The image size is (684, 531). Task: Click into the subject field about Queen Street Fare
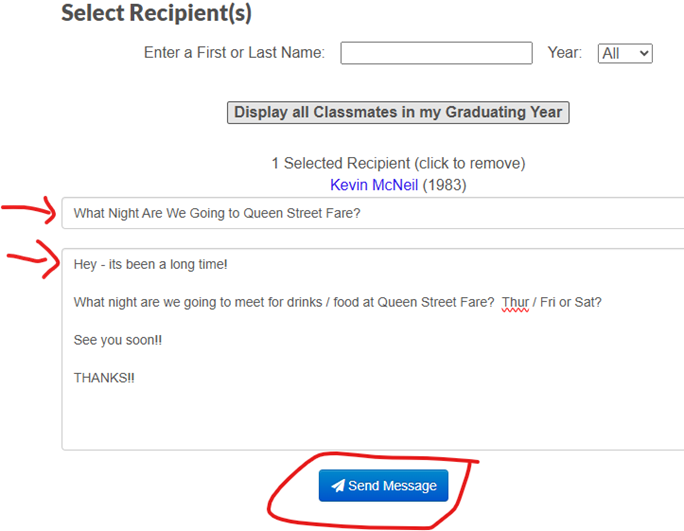(373, 213)
